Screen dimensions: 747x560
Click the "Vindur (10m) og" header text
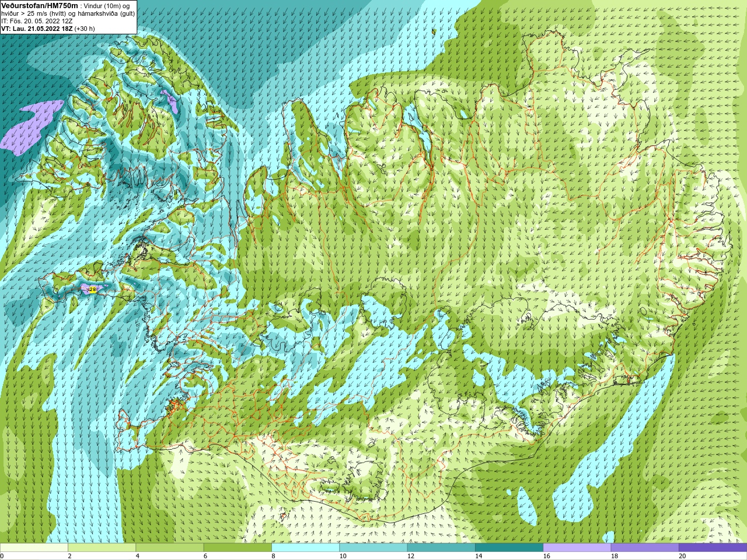coord(107,6)
